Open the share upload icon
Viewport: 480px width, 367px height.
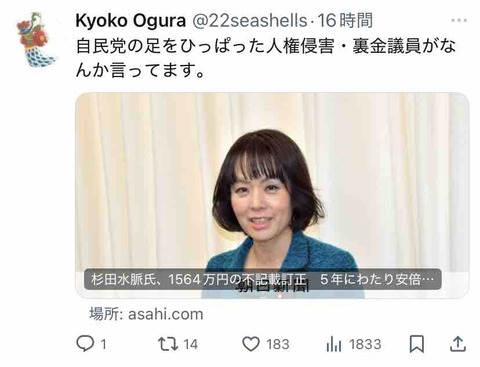point(458,344)
